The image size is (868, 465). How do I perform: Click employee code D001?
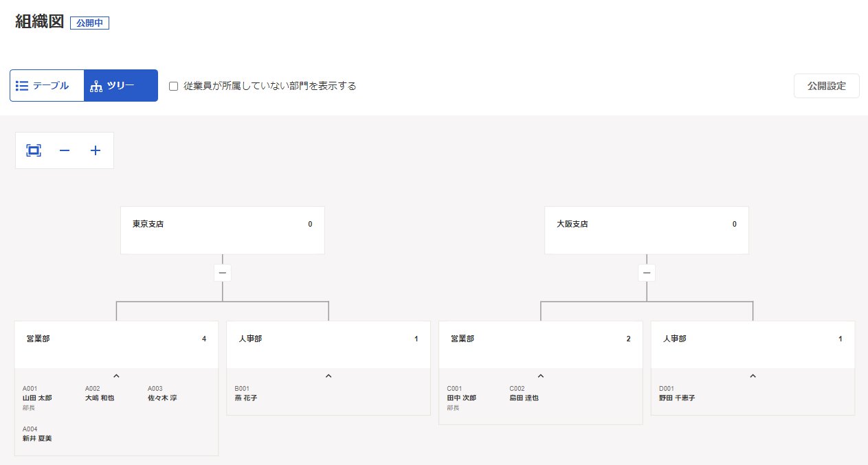click(667, 388)
